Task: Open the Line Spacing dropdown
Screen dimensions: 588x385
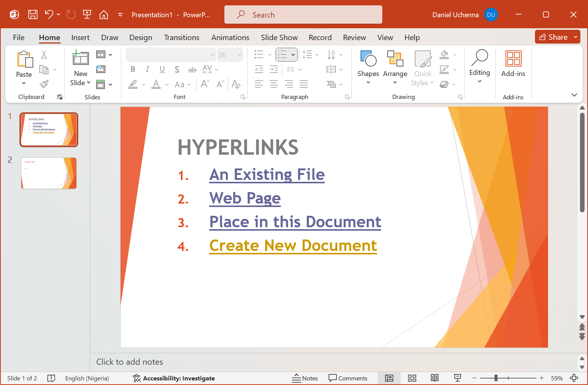Action: point(311,54)
